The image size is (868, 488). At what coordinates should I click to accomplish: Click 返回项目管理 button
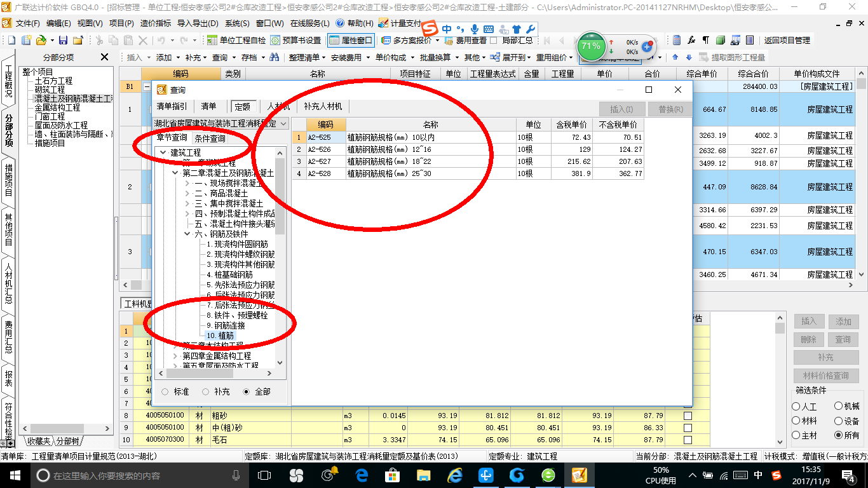pyautogui.click(x=787, y=40)
